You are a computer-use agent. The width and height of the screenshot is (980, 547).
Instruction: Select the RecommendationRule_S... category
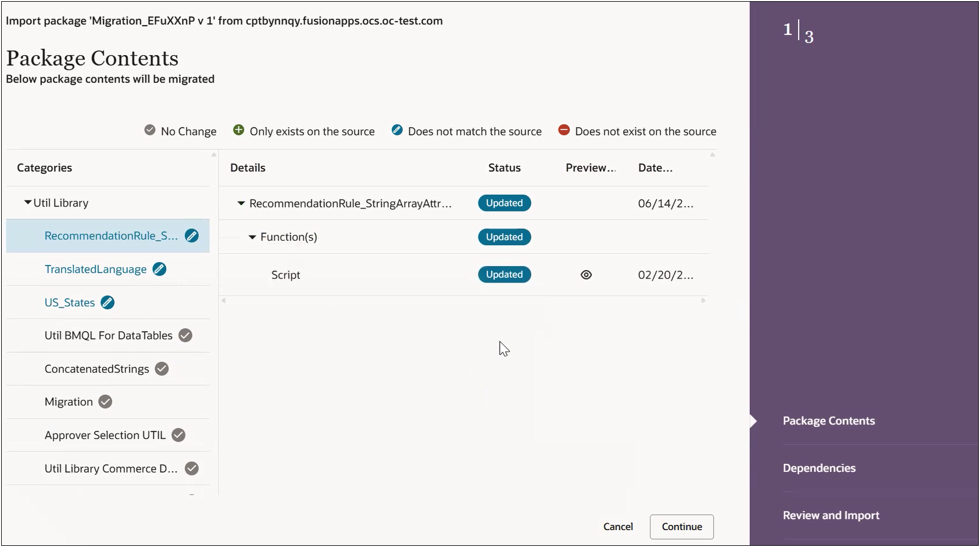coord(108,236)
